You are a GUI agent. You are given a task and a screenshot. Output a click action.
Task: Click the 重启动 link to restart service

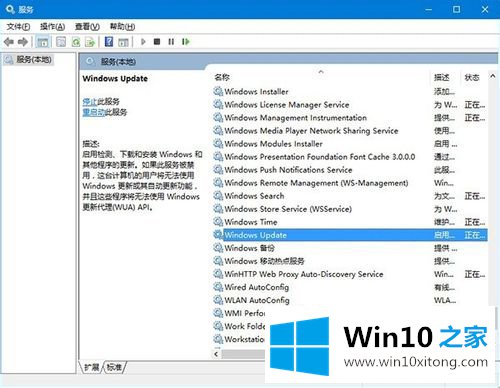click(94, 112)
